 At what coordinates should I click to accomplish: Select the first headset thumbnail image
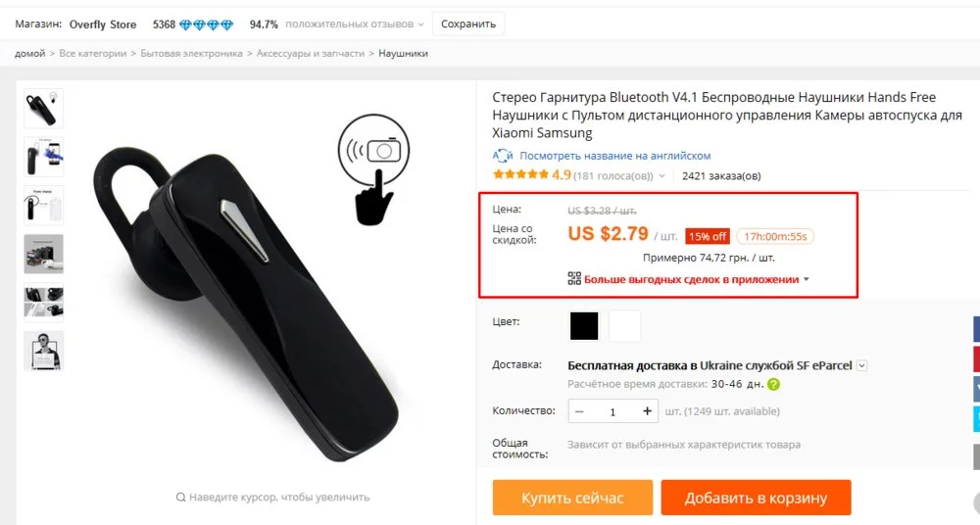pyautogui.click(x=43, y=108)
